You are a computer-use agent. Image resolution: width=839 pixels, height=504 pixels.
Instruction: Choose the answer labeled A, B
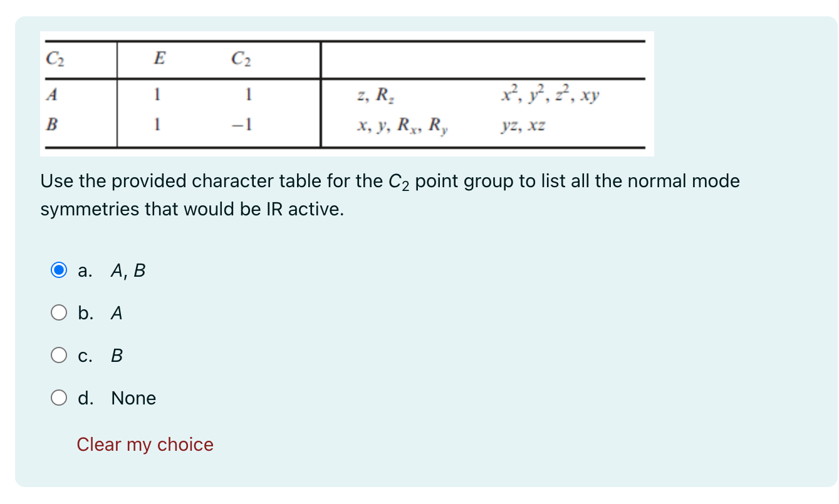click(127, 270)
